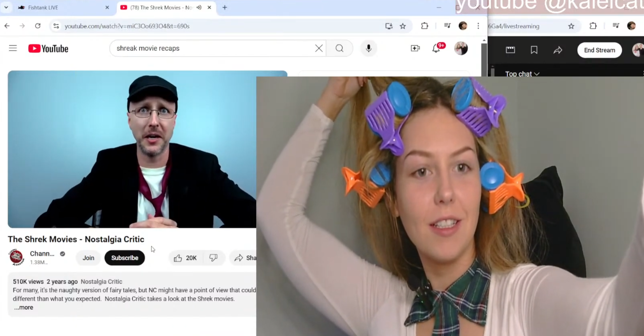Expand the Top chat dropdown

522,74
